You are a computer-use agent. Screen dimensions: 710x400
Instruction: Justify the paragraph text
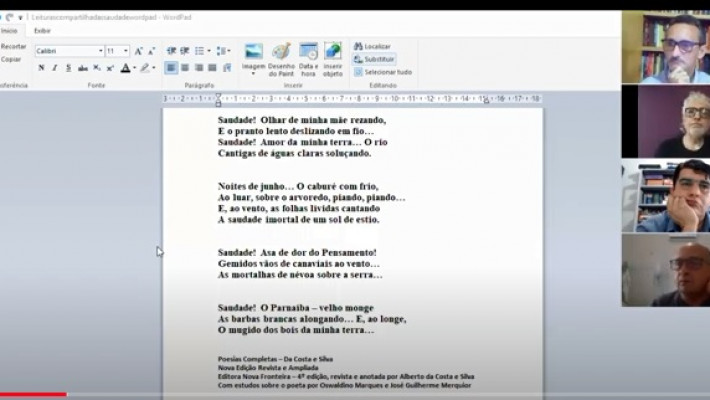click(212, 68)
